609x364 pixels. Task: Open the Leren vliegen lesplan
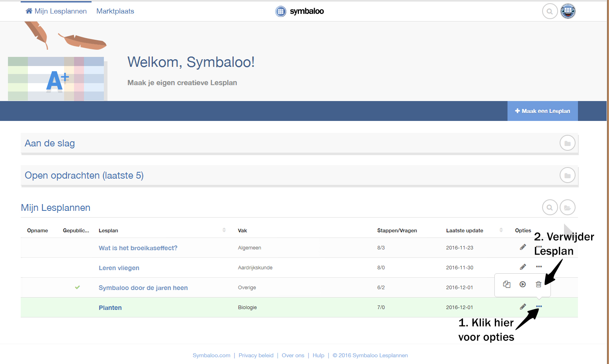tap(119, 268)
